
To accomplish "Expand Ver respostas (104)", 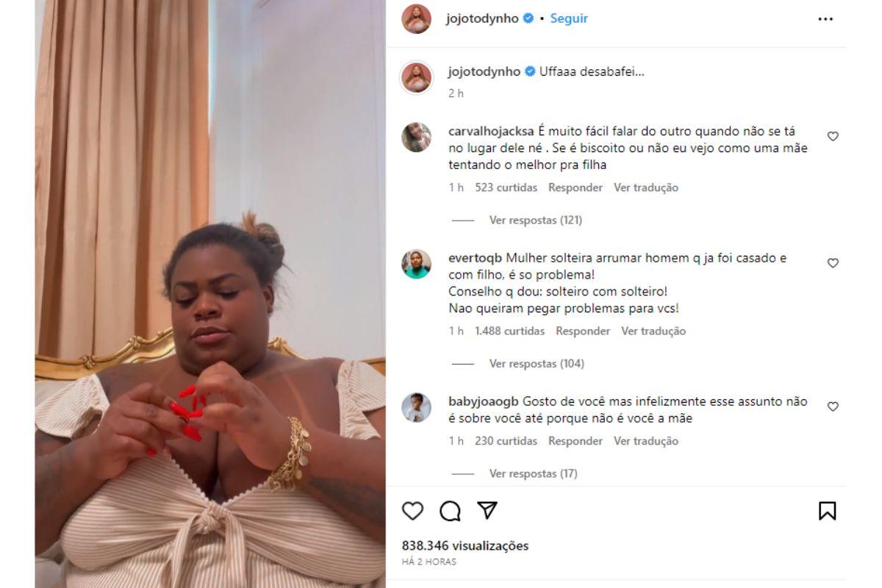I will (537, 363).
